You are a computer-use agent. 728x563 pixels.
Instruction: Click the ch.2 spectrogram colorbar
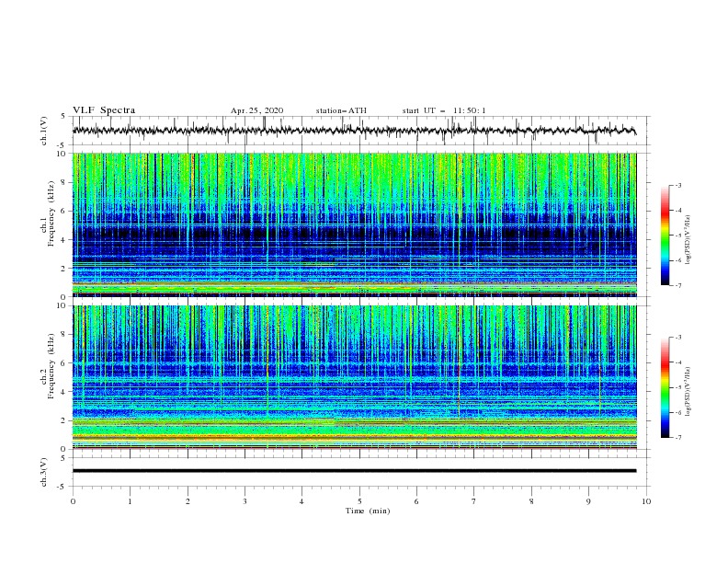(x=665, y=387)
